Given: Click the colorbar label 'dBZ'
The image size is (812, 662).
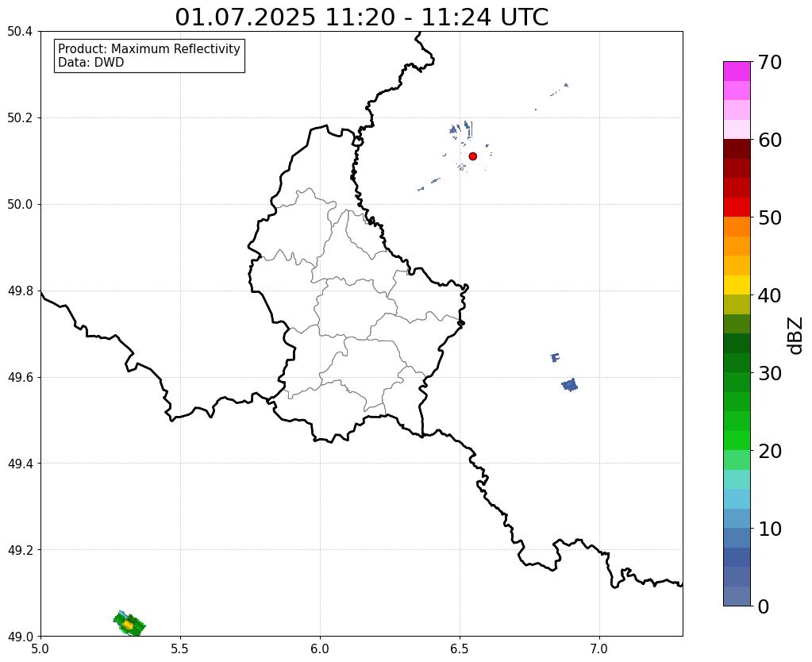Looking at the screenshot, I should (x=796, y=336).
